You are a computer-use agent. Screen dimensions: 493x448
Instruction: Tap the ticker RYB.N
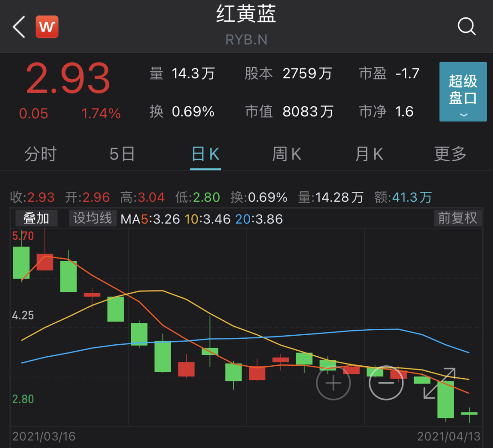coord(246,40)
